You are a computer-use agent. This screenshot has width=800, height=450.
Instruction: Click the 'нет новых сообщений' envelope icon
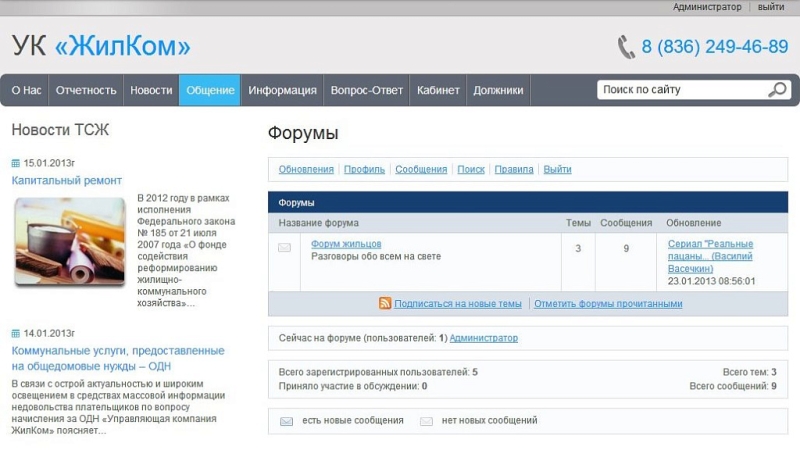click(x=426, y=422)
